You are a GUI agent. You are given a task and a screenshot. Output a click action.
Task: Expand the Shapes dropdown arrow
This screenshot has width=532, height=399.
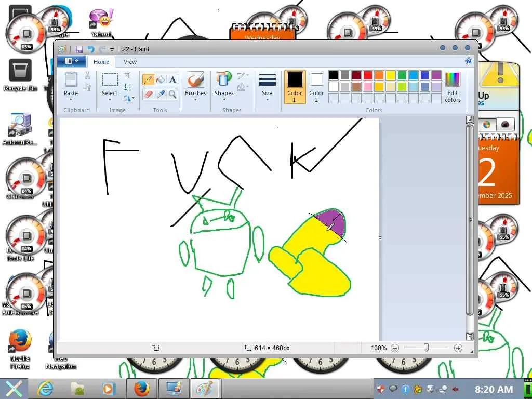tap(224, 100)
